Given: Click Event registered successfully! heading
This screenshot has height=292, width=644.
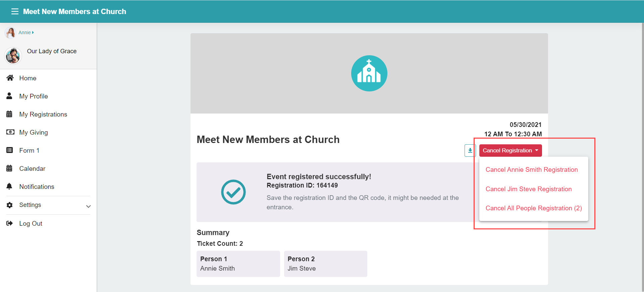Looking at the screenshot, I should tap(319, 176).
